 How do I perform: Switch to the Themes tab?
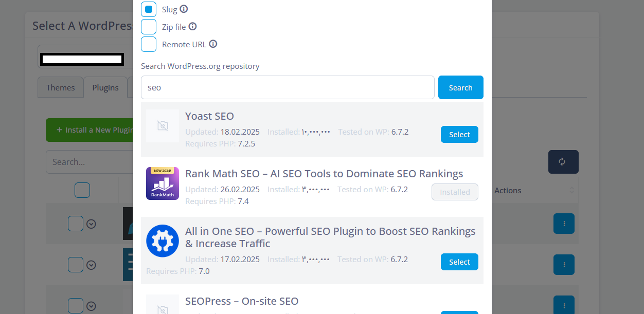coord(61,87)
